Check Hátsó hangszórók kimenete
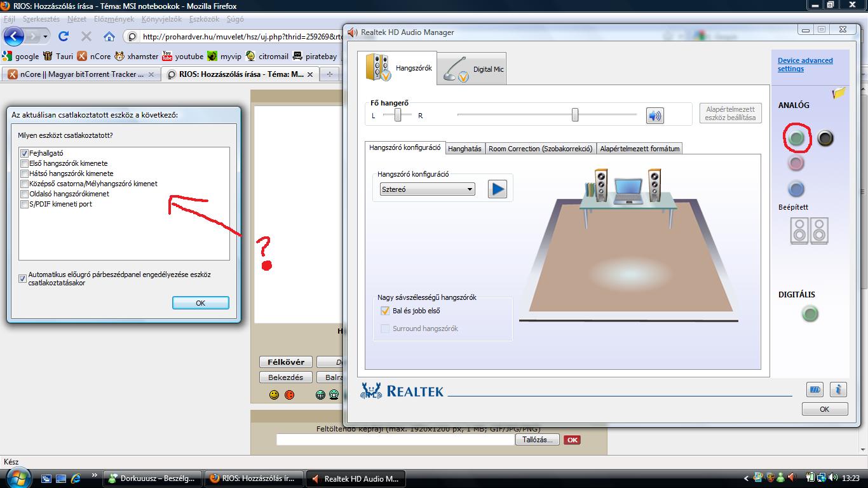This screenshot has width=868, height=488. [24, 173]
